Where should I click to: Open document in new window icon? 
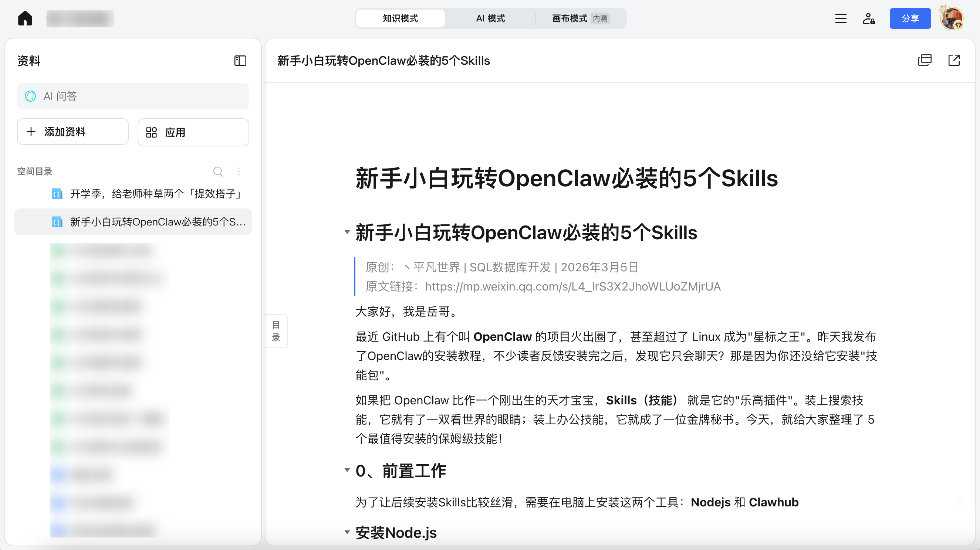[954, 60]
